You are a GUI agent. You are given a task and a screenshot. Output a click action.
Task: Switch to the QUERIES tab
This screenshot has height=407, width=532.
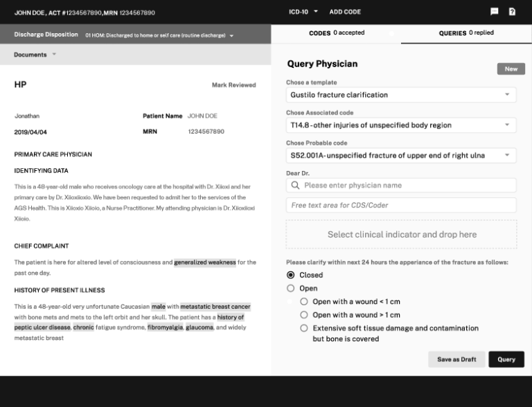point(466,33)
